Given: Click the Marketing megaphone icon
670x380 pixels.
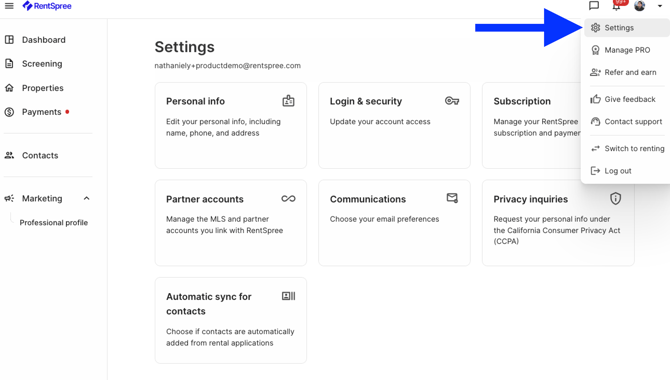Looking at the screenshot, I should (x=9, y=198).
